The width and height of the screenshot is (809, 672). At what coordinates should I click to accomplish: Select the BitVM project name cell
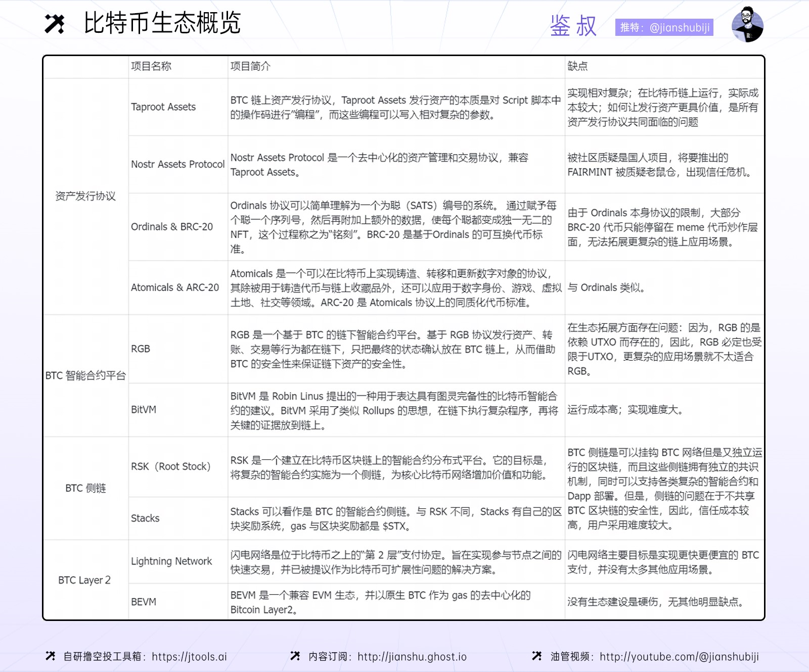coord(144,410)
